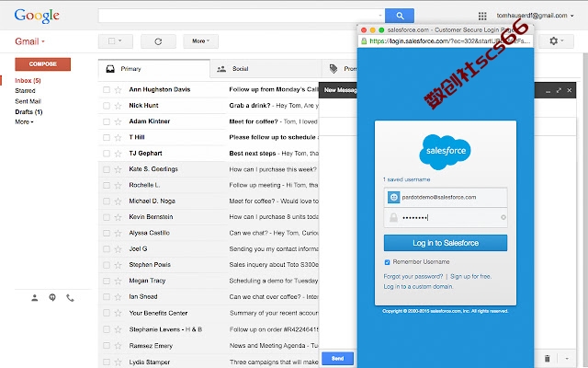
Task: Switch to the Social inbox tab
Action: (266, 69)
